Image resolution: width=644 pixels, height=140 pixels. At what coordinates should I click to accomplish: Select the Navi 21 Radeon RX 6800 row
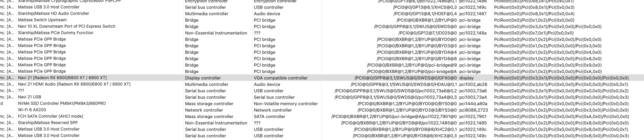[62, 78]
